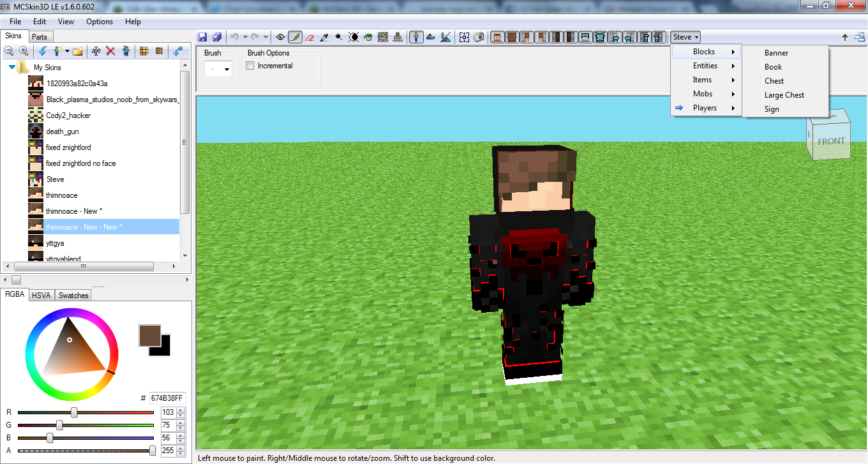Open the Steve model dropdown
Screen dimensions: 868x464
tap(685, 37)
